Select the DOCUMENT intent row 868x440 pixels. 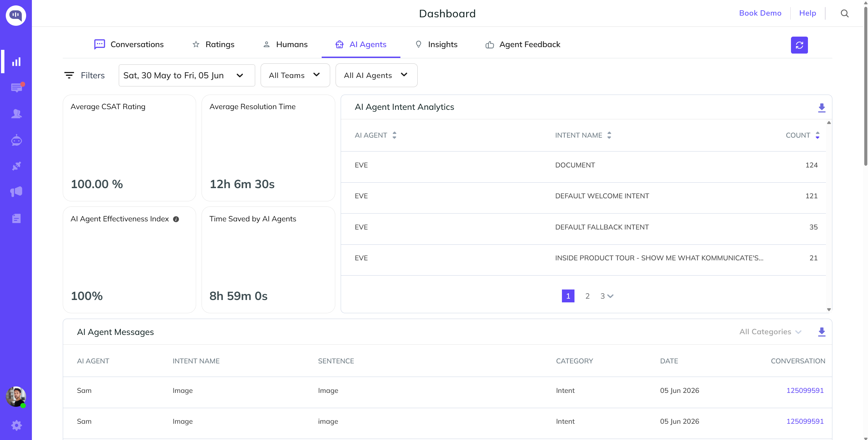tap(583, 167)
